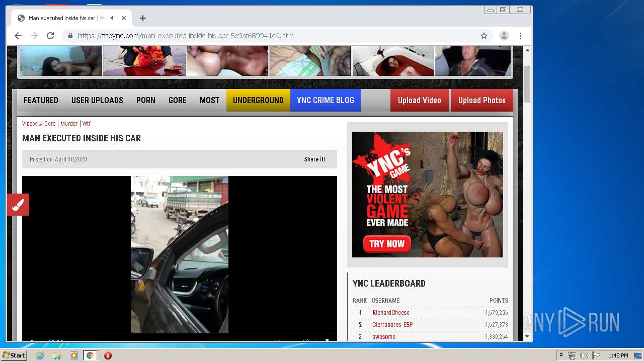Select the MOST menu item
This screenshot has height=362, width=644.
click(x=209, y=100)
